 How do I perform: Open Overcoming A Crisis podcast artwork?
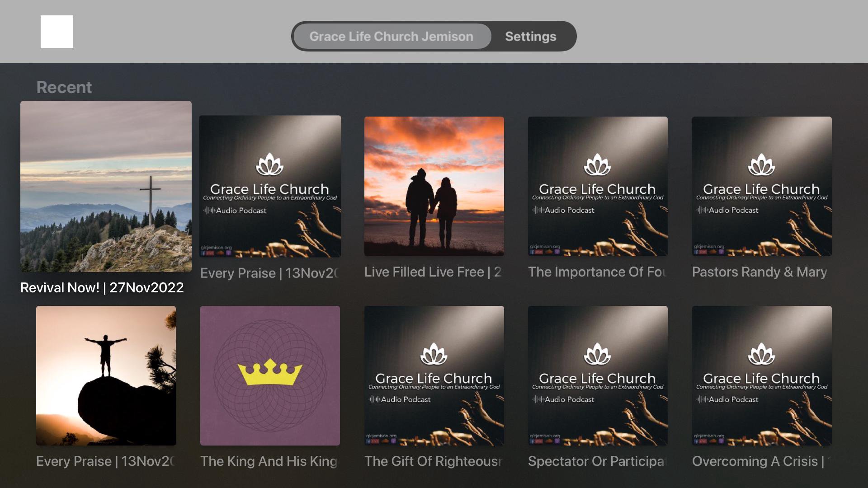(762, 375)
